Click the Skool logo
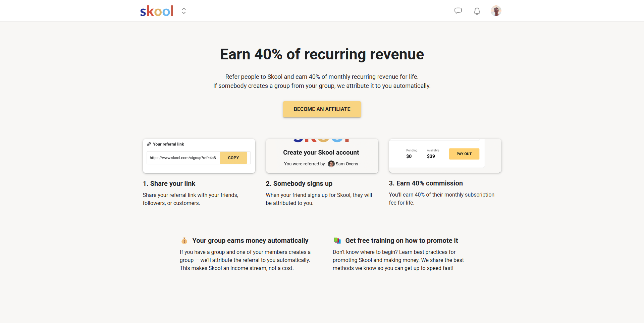 click(x=157, y=11)
